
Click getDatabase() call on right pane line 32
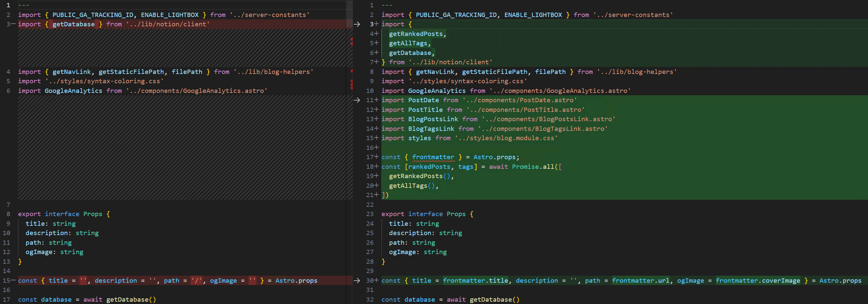coord(494,299)
